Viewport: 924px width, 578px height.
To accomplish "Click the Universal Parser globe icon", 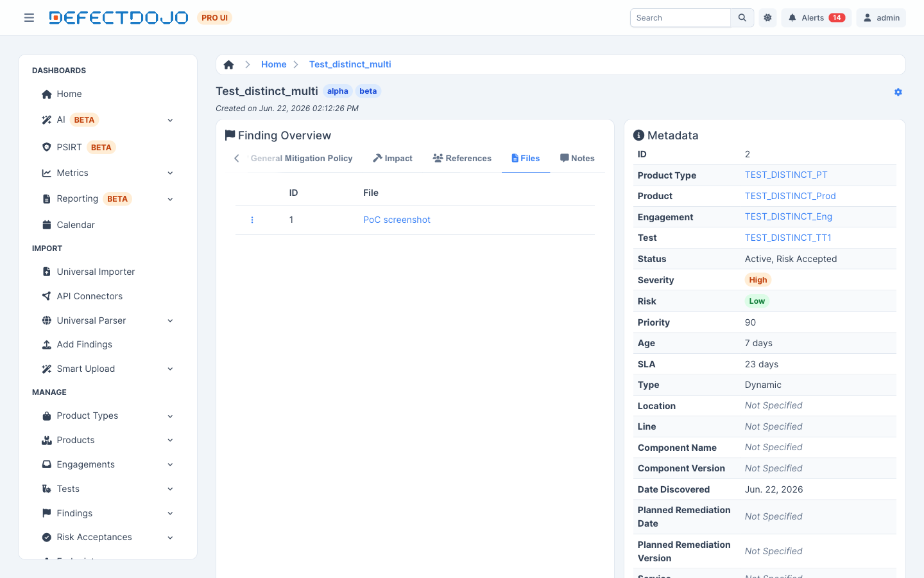I will click(46, 320).
